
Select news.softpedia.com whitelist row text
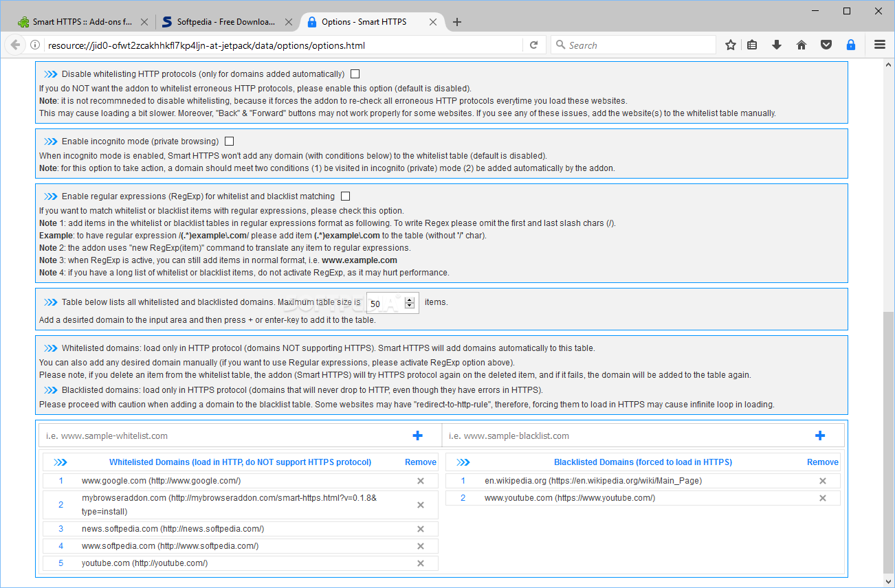pos(173,529)
